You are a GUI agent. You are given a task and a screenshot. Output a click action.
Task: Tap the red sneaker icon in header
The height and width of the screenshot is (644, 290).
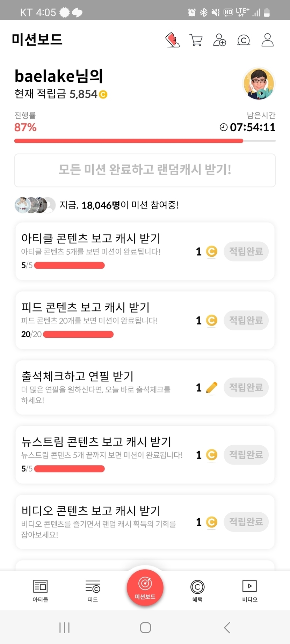(172, 40)
